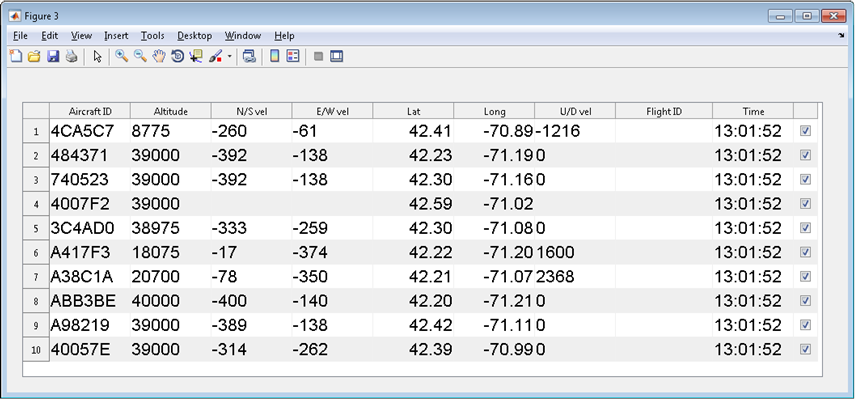Click the N/S vel column header
855x399 pixels.
coord(251,111)
